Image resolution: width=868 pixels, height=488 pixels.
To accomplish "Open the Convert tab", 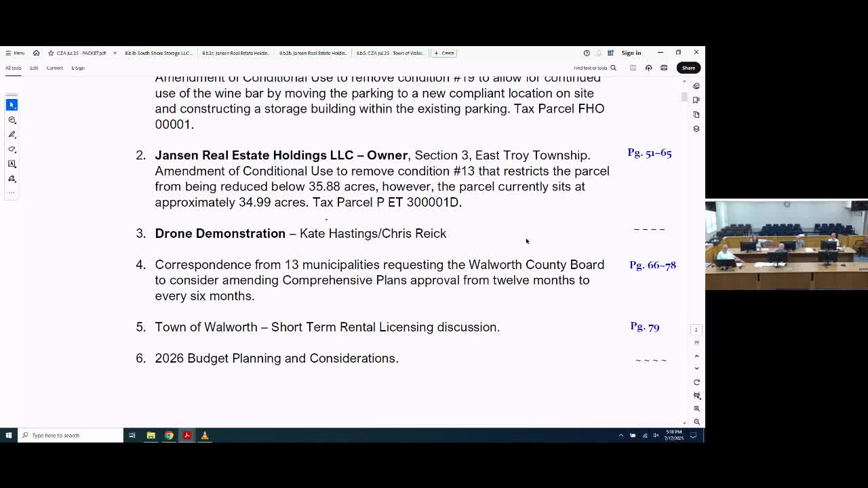I will point(54,68).
